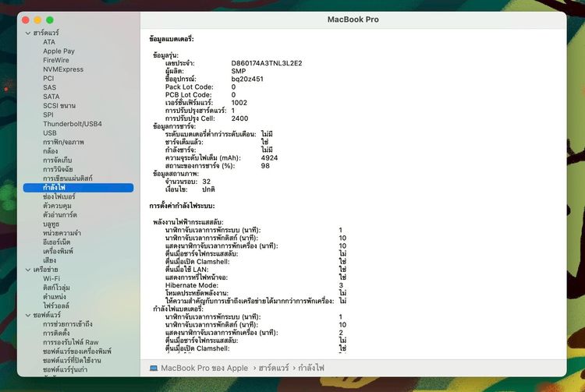Select the USB sidebar item

pyautogui.click(x=50, y=133)
